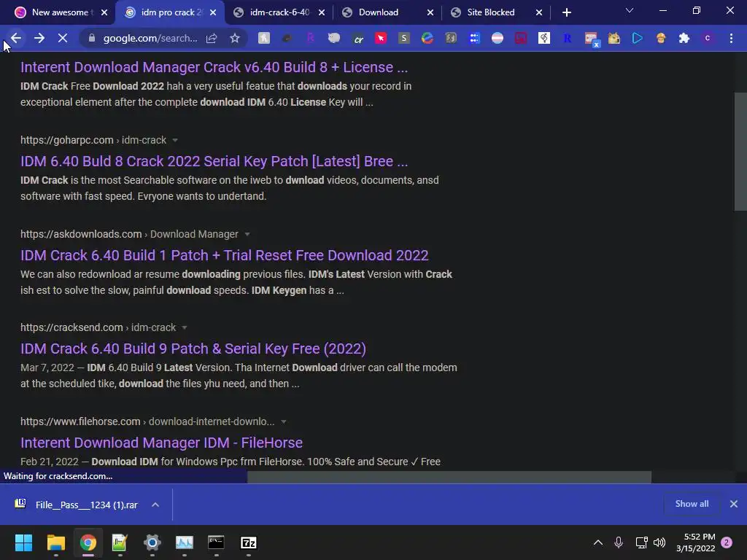Show hidden system tray icons
The width and height of the screenshot is (747, 560).
coord(598,542)
